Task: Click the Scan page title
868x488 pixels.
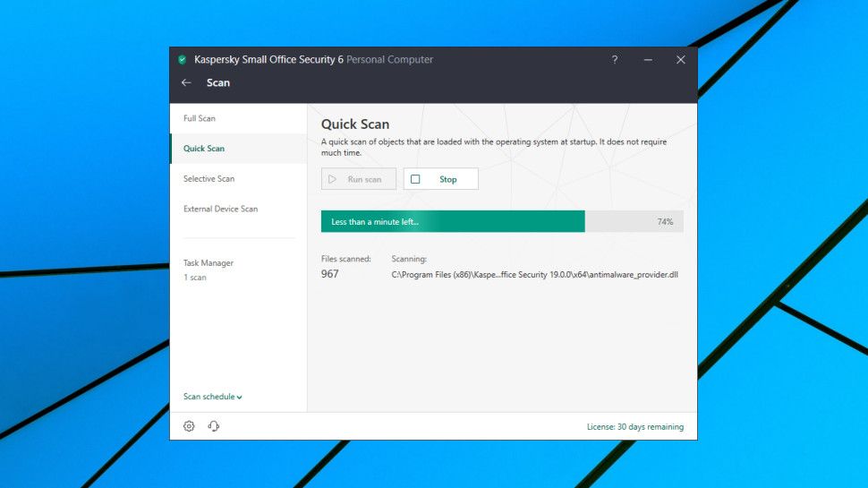Action: 218,82
